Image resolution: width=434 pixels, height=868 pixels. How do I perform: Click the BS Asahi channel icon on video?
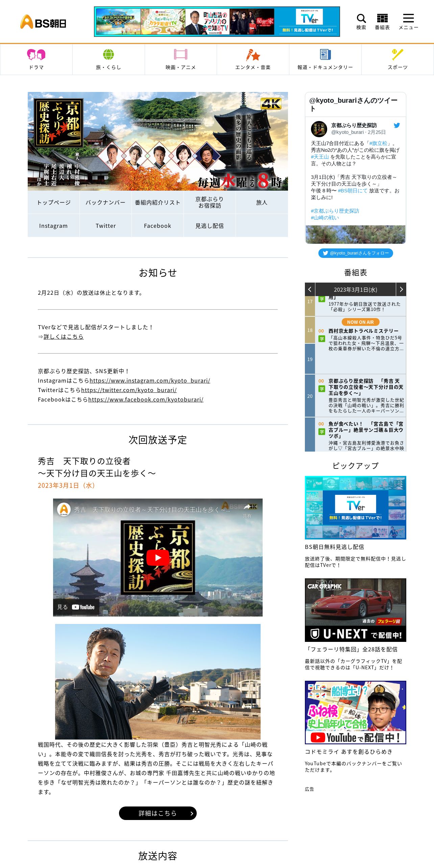pyautogui.click(x=64, y=509)
